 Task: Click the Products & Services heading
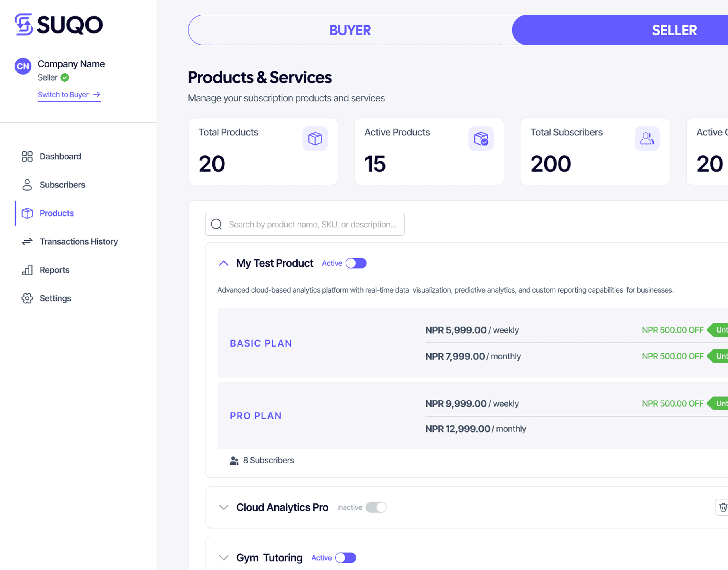coord(260,77)
